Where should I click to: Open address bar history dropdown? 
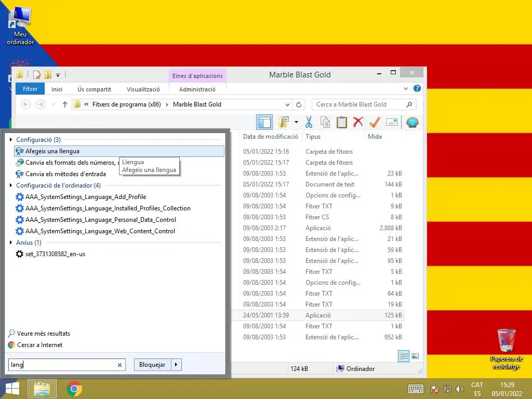coord(287,104)
